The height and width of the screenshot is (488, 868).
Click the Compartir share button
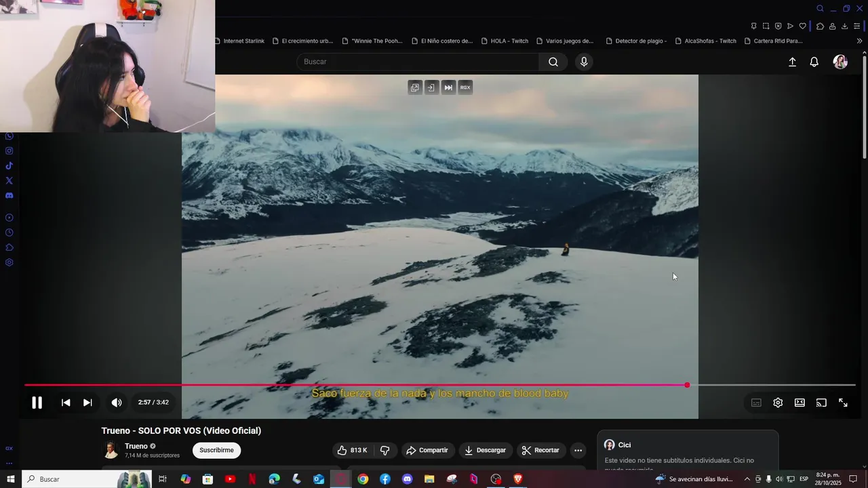tap(427, 450)
